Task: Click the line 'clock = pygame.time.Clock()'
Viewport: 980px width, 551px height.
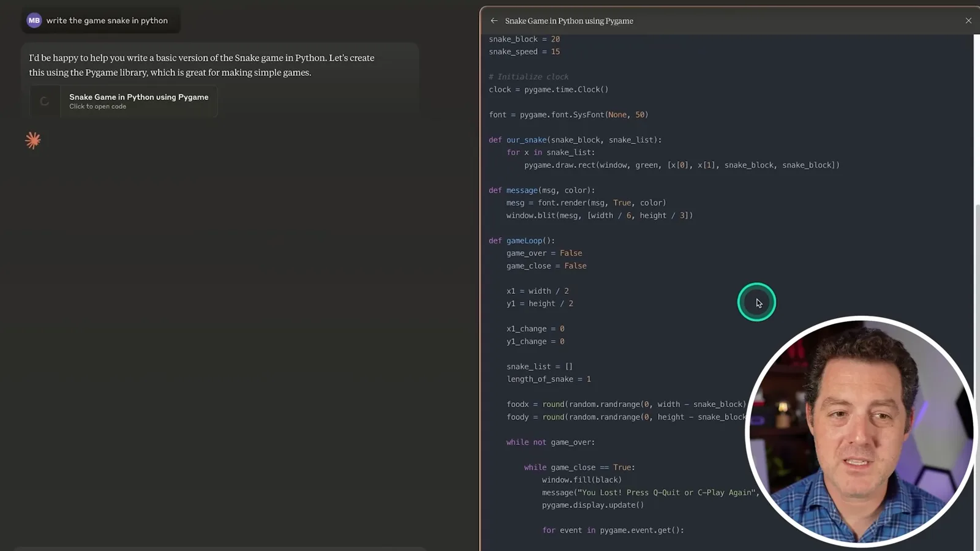Action: pyautogui.click(x=549, y=89)
